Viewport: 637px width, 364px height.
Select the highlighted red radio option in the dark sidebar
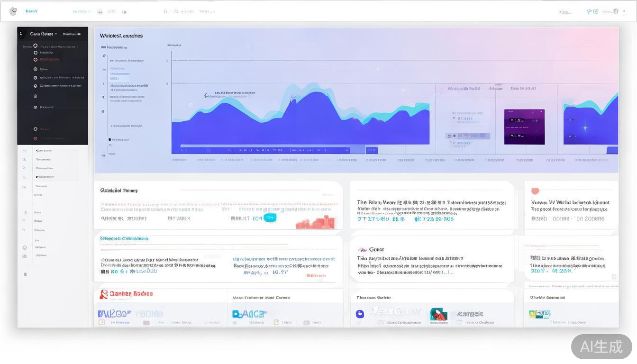click(x=36, y=59)
